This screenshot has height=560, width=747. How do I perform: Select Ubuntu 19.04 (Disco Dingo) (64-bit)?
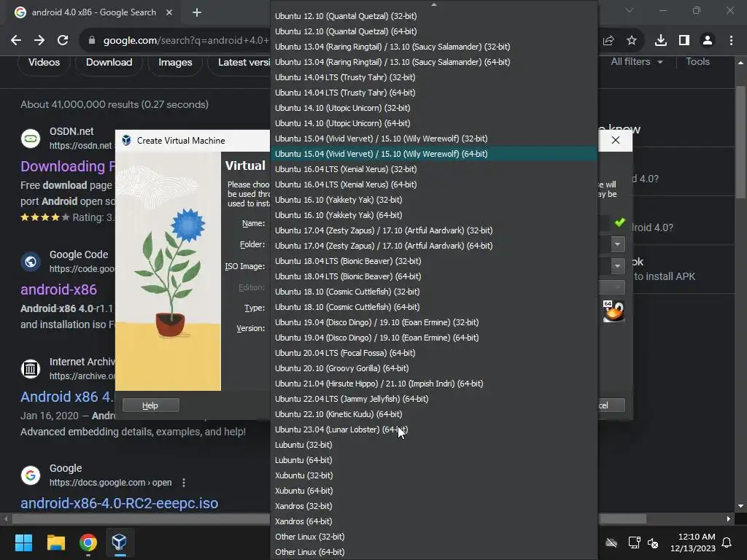click(x=433, y=338)
